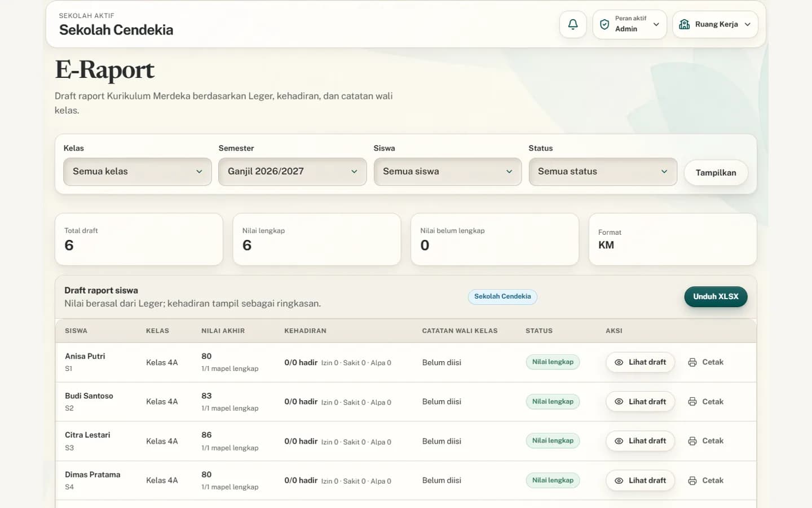Image resolution: width=812 pixels, height=508 pixels.
Task: Print Citra Lestari's report via Cetak
Action: tap(706, 441)
